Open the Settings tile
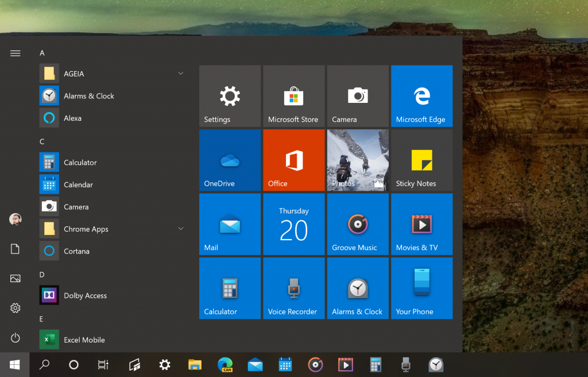The width and height of the screenshot is (588, 377). coord(230,96)
